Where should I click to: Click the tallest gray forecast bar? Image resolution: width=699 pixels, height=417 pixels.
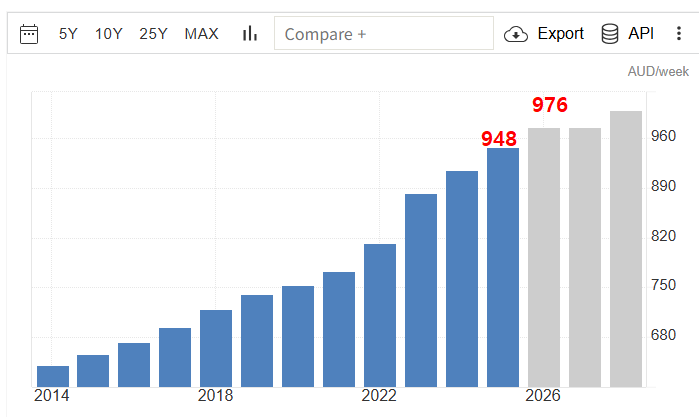point(626,248)
